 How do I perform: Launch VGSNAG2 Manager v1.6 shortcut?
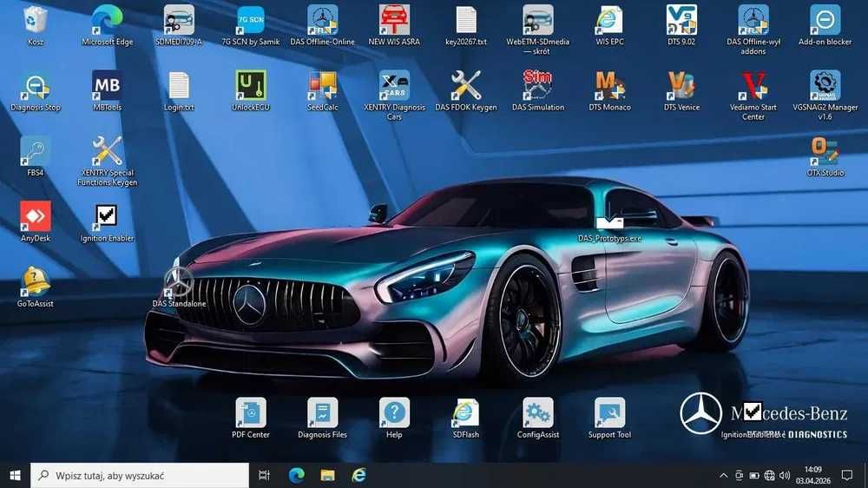point(825,86)
